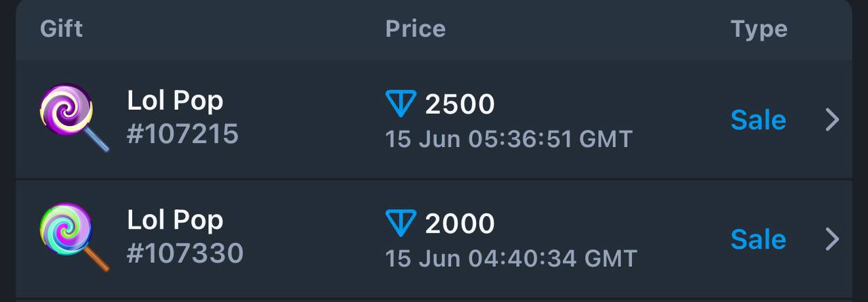Click the 15 Jun 04:40:34 GMT timestamp
The width and height of the screenshot is (868, 302).
pos(511,258)
